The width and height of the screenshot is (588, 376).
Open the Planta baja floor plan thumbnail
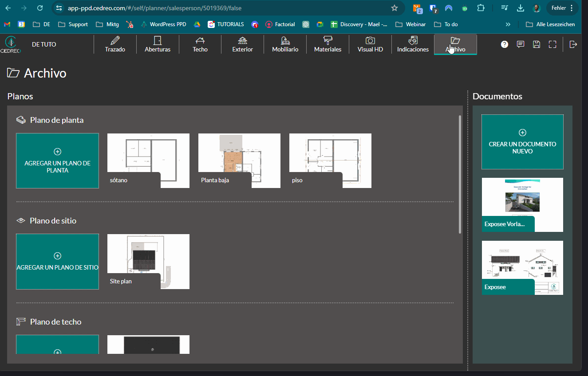pos(239,157)
